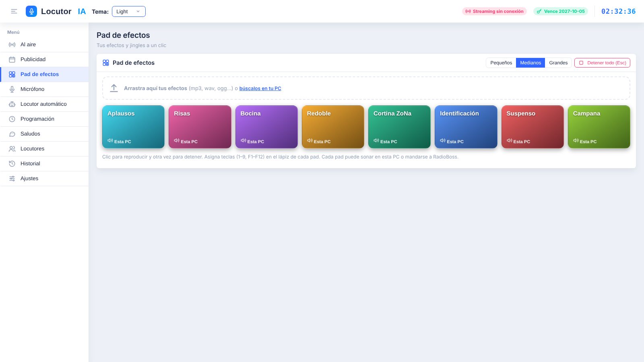Click the Ajustes sliders icon

click(12, 179)
